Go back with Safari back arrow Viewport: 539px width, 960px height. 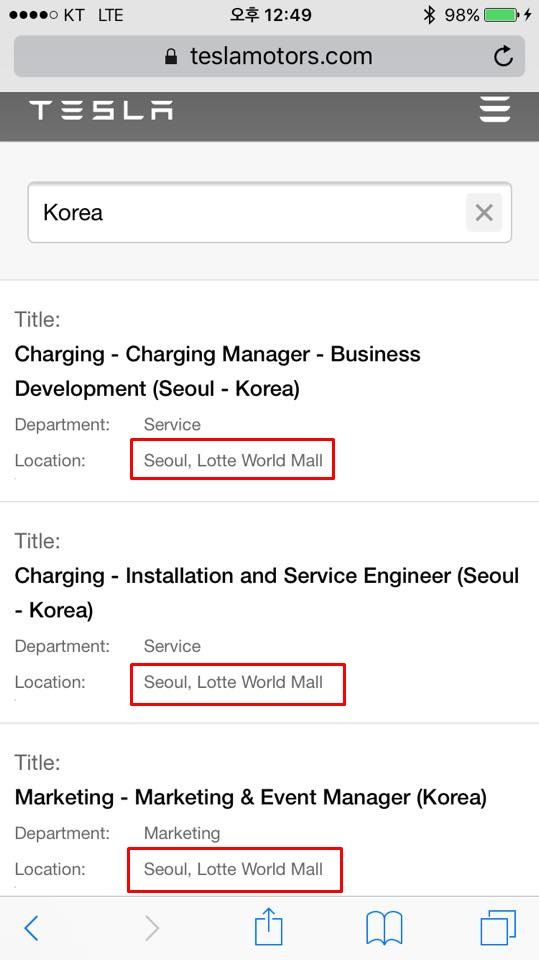pyautogui.click(x=31, y=928)
